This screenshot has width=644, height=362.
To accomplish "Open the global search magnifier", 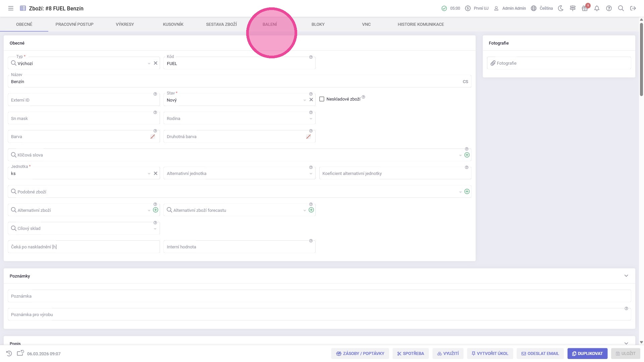I will click(621, 8).
